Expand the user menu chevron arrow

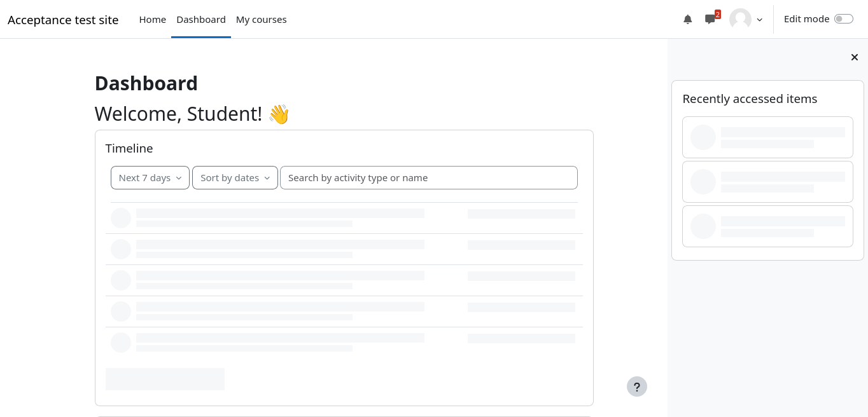pos(759,20)
